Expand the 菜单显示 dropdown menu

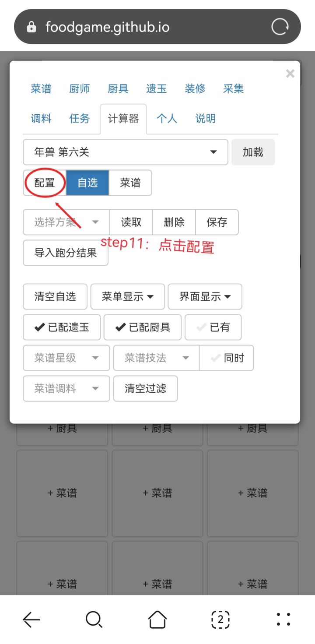[x=128, y=297]
